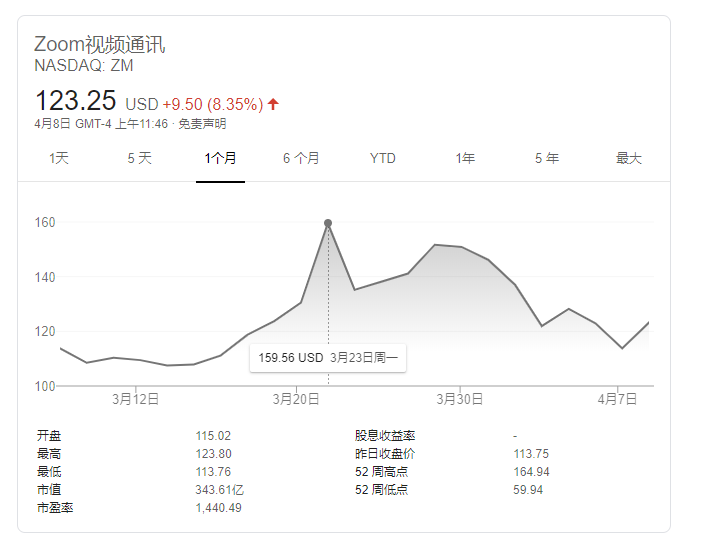Click the 3月12日 axis label
Screen dimensions: 705x550
pos(135,399)
